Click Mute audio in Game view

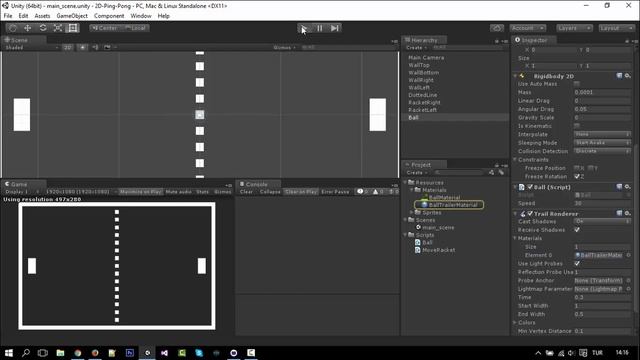178,191
